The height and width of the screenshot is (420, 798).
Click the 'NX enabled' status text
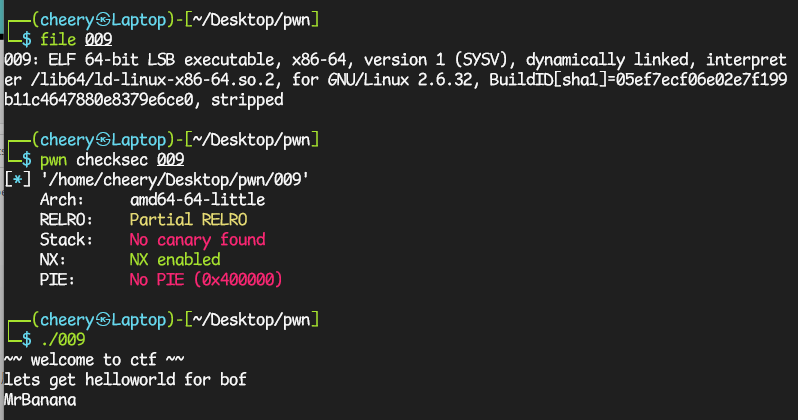click(x=175, y=260)
